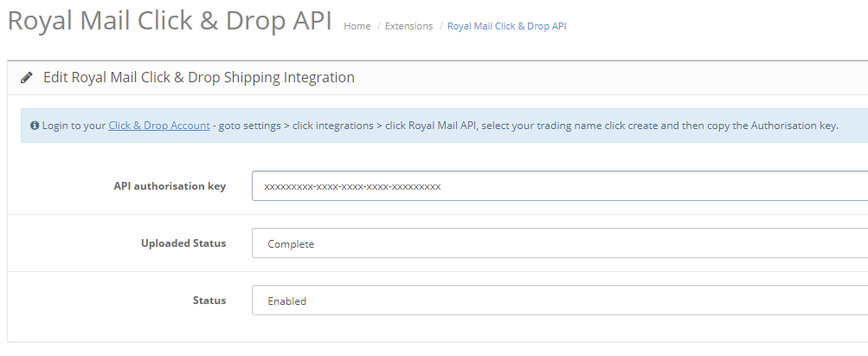This screenshot has width=868, height=356.
Task: Click the bold Status label
Action: click(x=209, y=300)
